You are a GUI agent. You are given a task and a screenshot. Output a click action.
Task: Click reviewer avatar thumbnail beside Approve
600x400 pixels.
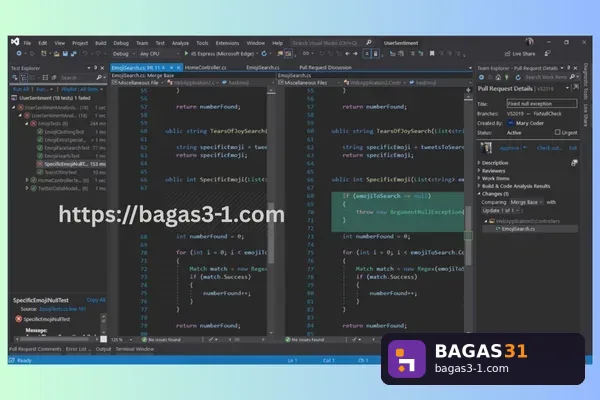click(486, 148)
